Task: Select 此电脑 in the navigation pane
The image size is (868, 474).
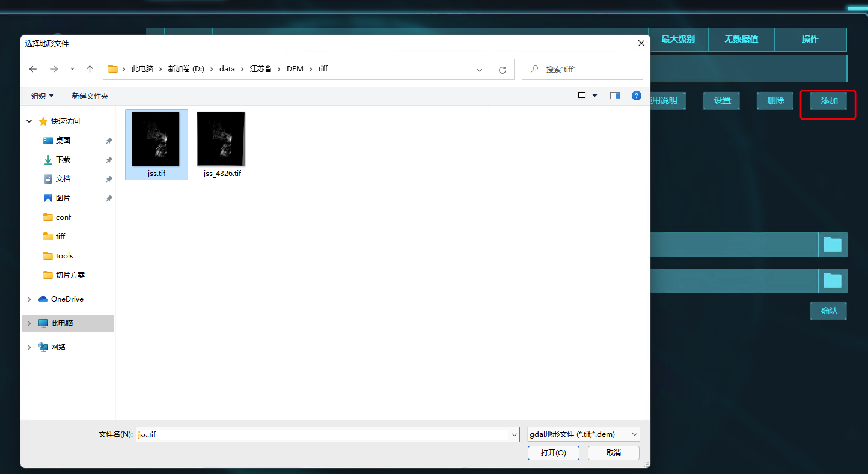Action: tap(62, 323)
